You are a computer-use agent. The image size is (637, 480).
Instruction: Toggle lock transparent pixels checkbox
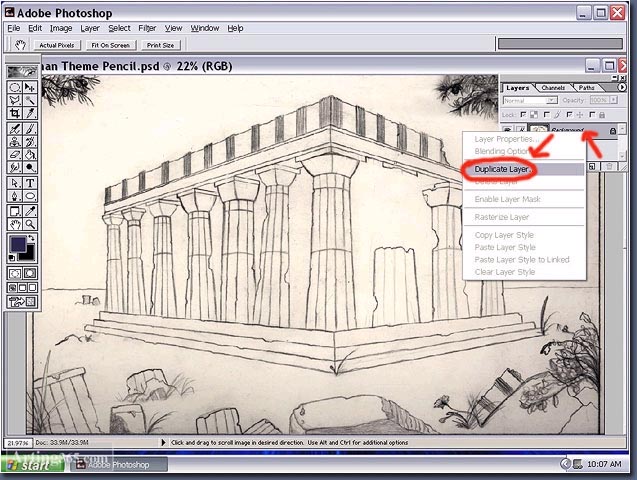pyautogui.click(x=523, y=115)
